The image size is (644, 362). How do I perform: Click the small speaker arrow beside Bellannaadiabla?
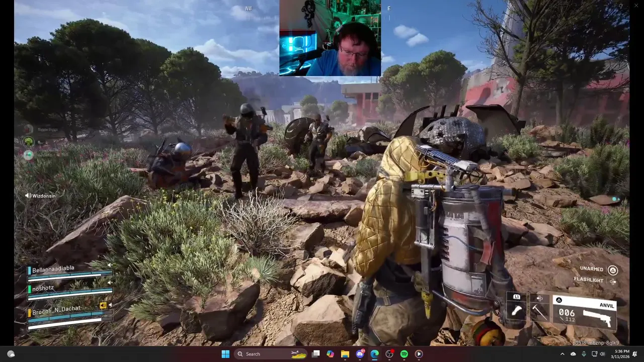[x=109, y=265]
